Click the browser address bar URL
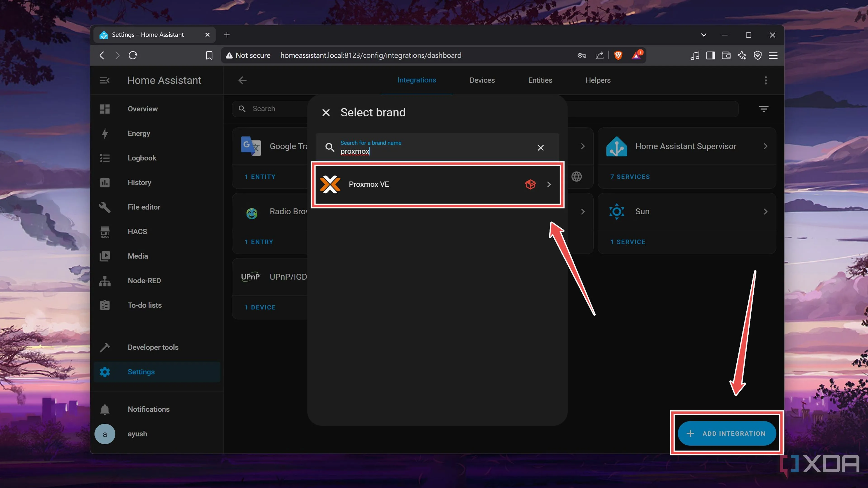Screen dimensions: 868x488 point(371,55)
